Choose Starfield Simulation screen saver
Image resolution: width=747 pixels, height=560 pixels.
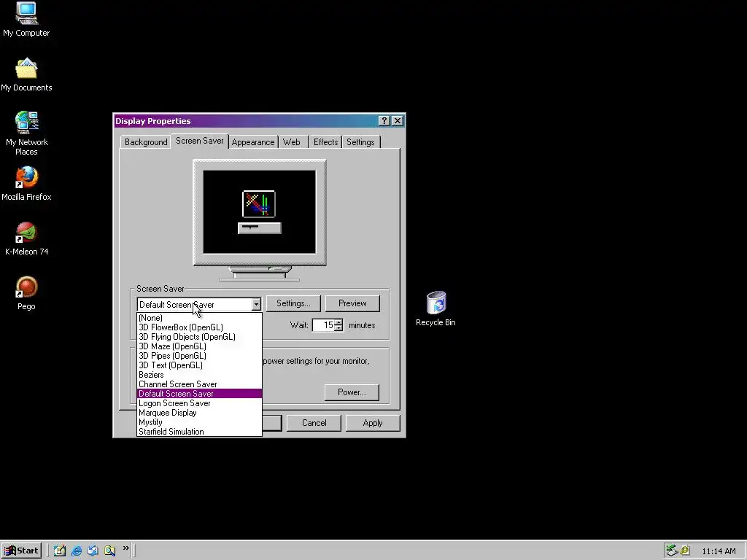pyautogui.click(x=199, y=432)
